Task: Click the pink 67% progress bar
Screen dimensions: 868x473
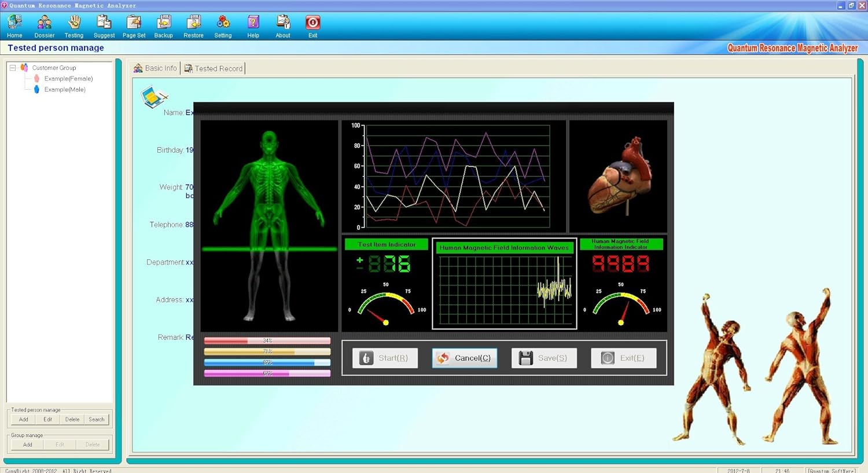Action: click(x=267, y=373)
